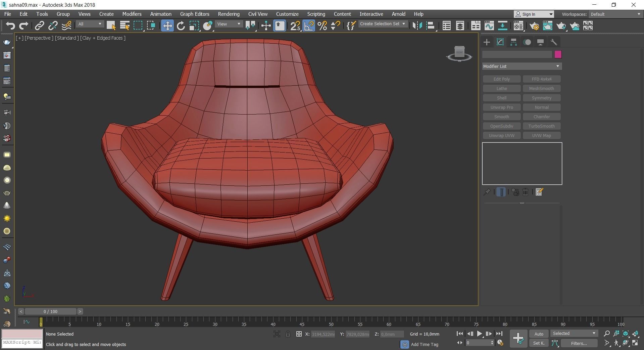Click Add Time Tag

click(x=425, y=344)
